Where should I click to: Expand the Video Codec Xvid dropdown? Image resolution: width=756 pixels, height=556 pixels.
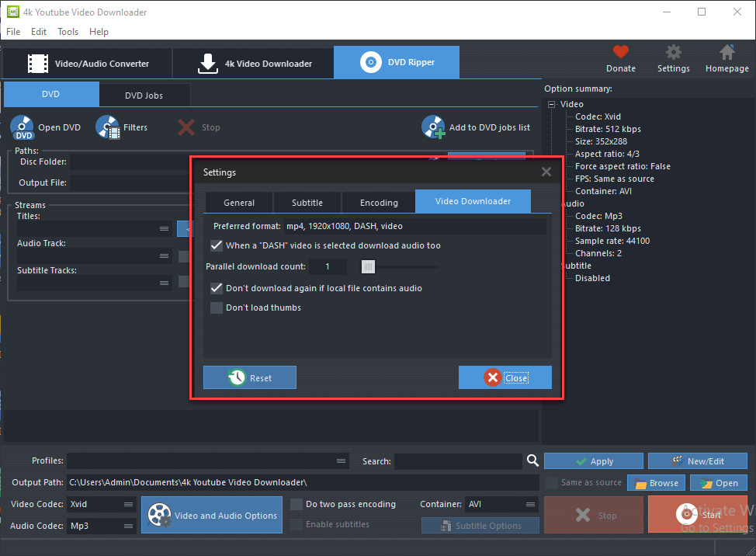coord(128,504)
